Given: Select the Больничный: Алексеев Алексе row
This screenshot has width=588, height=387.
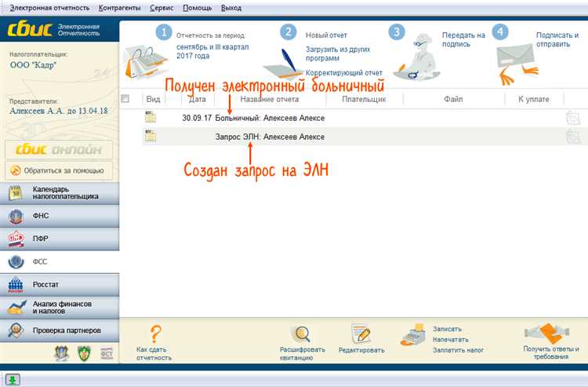Looking at the screenshot, I should (354, 118).
